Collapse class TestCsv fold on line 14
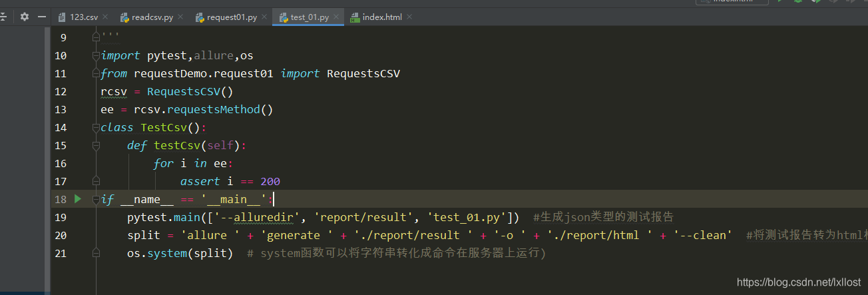868x295 pixels. [97, 127]
